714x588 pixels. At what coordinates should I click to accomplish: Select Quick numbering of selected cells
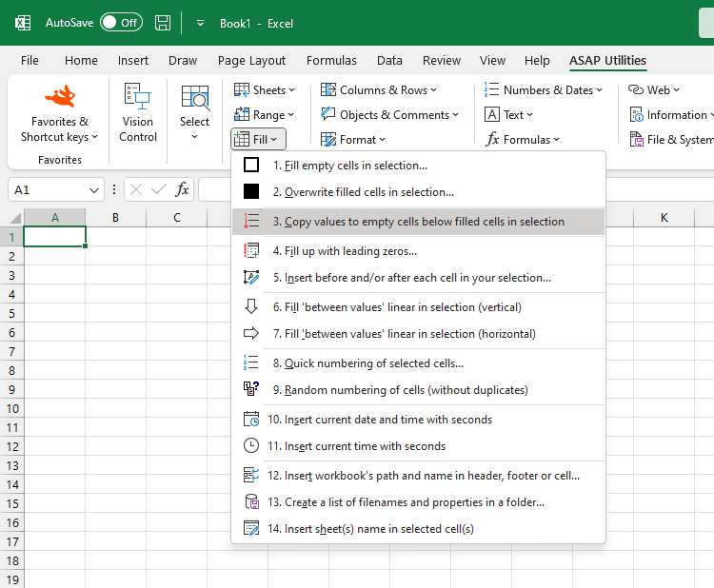418,363
